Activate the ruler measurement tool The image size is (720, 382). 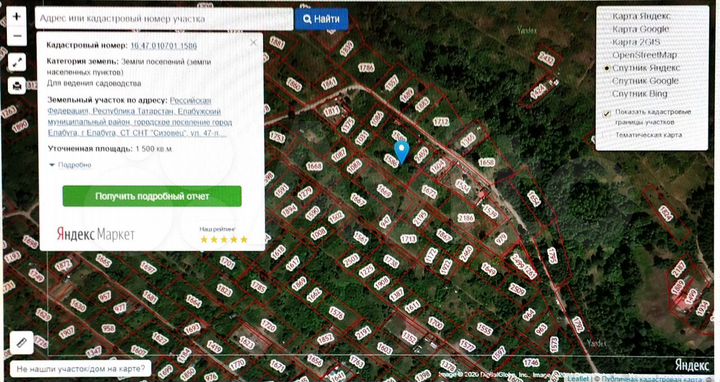point(22,343)
